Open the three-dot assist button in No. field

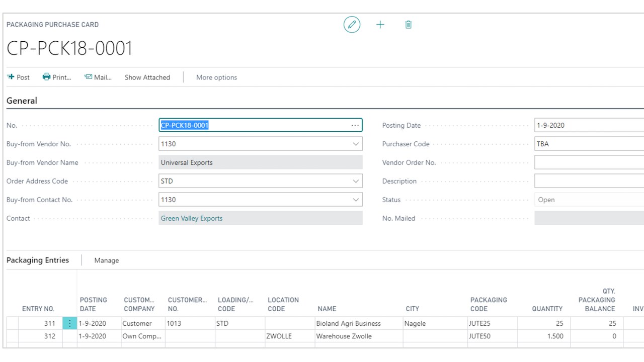click(355, 125)
